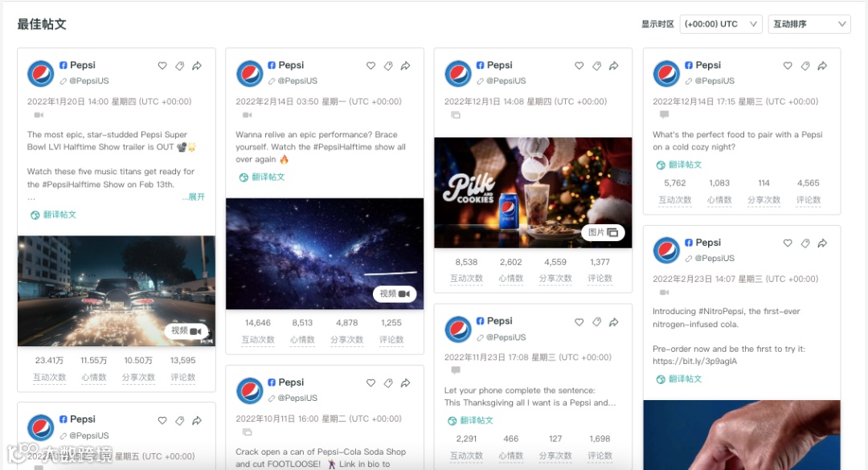Image resolution: width=868 pixels, height=470 pixels.
Task: Open the NitroPepsi hand image thumbnail
Action: (x=742, y=435)
